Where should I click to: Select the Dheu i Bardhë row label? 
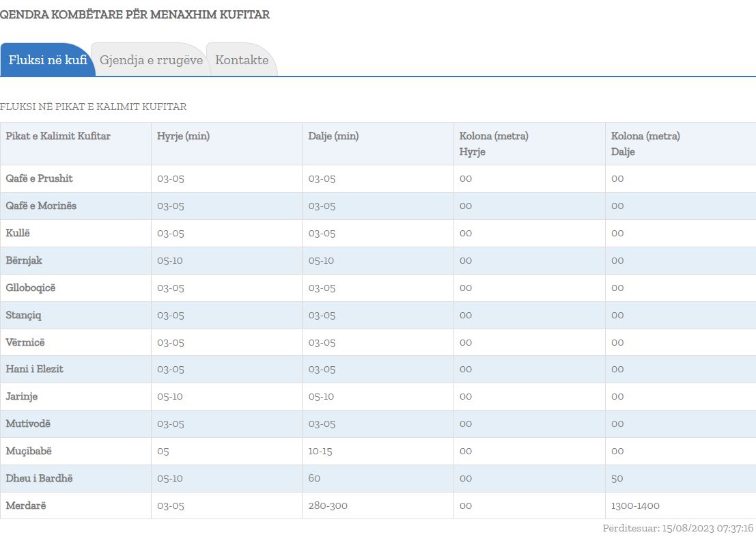click(39, 478)
